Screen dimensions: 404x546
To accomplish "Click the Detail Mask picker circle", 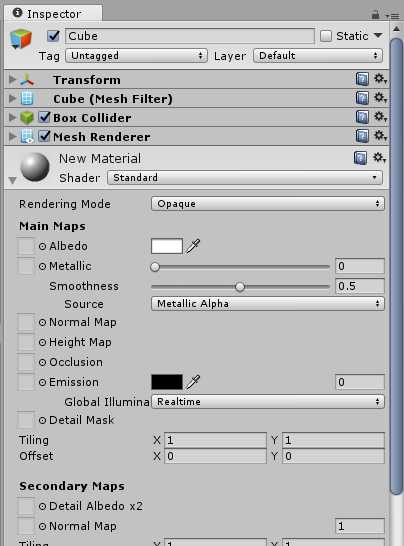I will point(42,420).
